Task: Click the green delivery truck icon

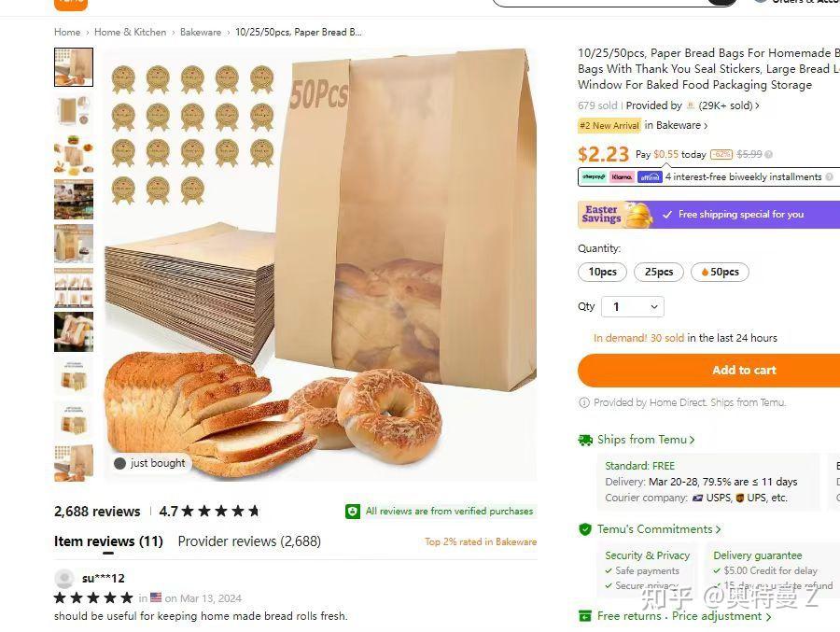Action: [585, 440]
